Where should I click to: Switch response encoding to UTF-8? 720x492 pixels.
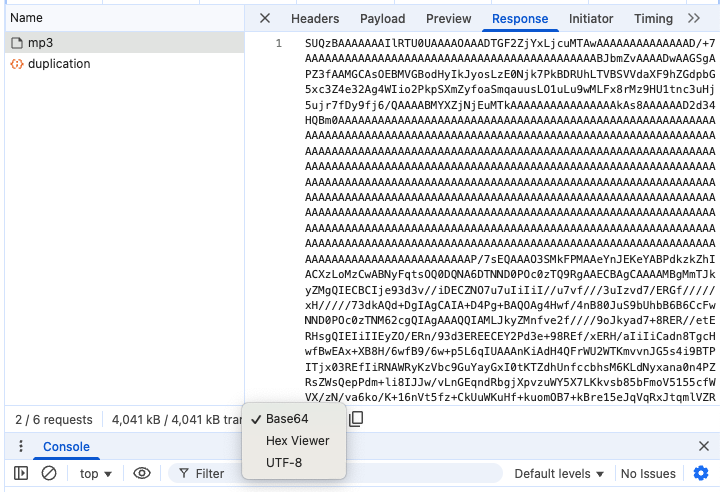283,462
